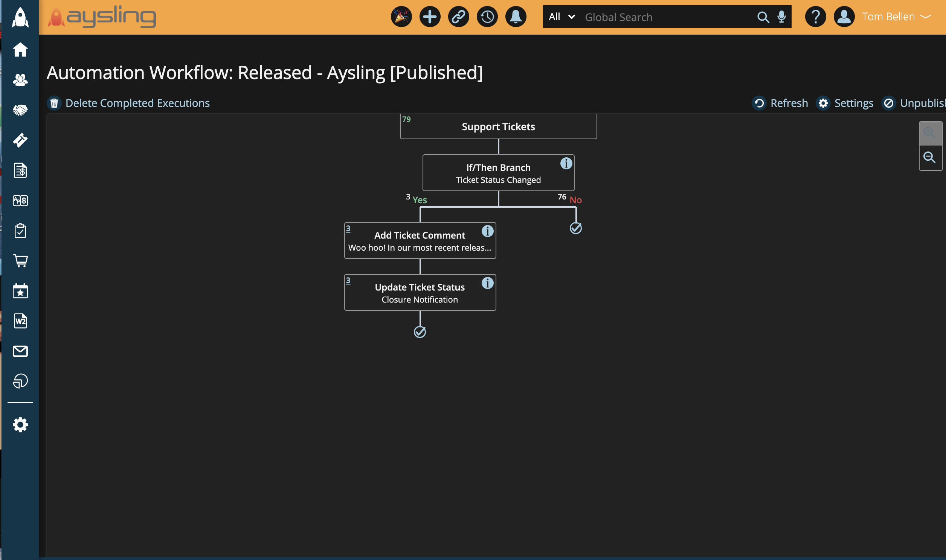This screenshot has width=946, height=560.
Task: Click the add/plus icon in toolbar
Action: (x=430, y=17)
